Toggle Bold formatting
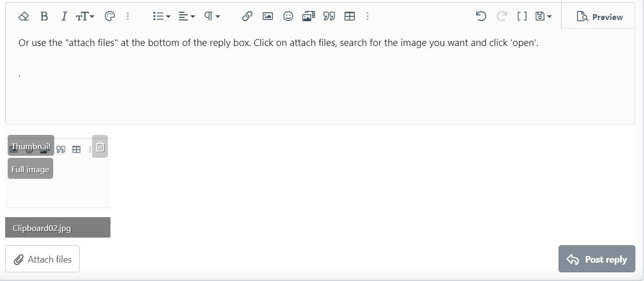Screen dimensions: 644x281 (44, 16)
